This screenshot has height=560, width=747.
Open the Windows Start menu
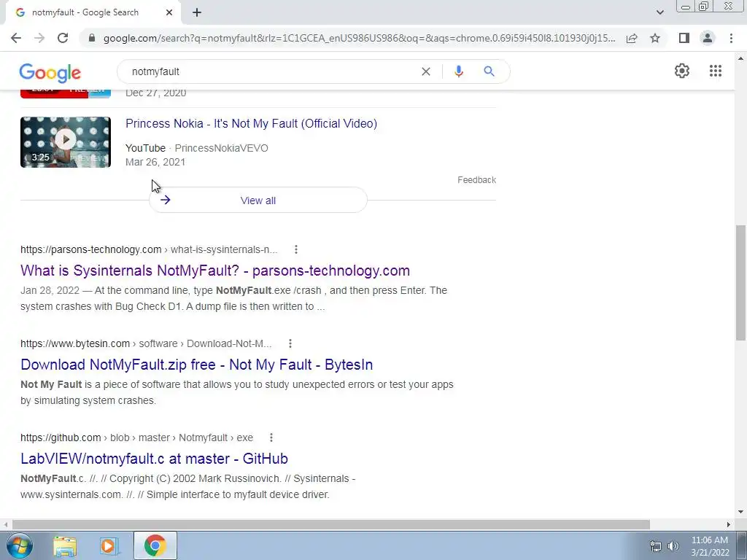pos(20,545)
